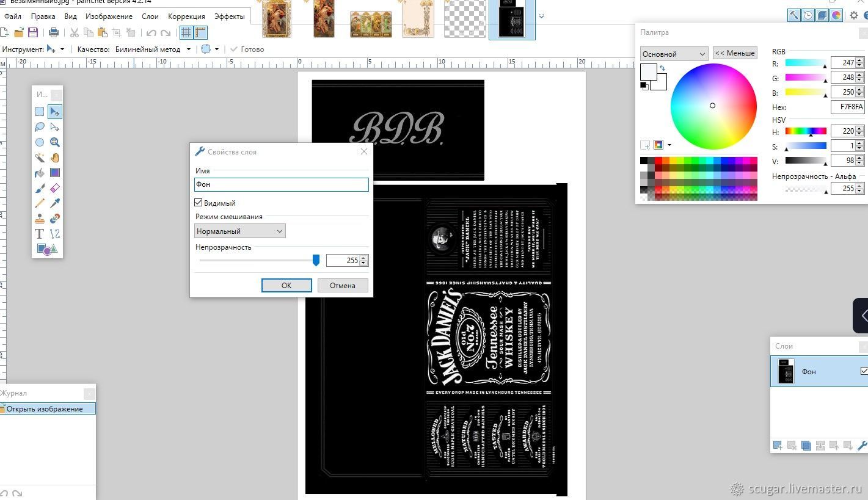The image size is (868, 500).
Task: Select the Clone Stamp tool
Action: [40, 219]
